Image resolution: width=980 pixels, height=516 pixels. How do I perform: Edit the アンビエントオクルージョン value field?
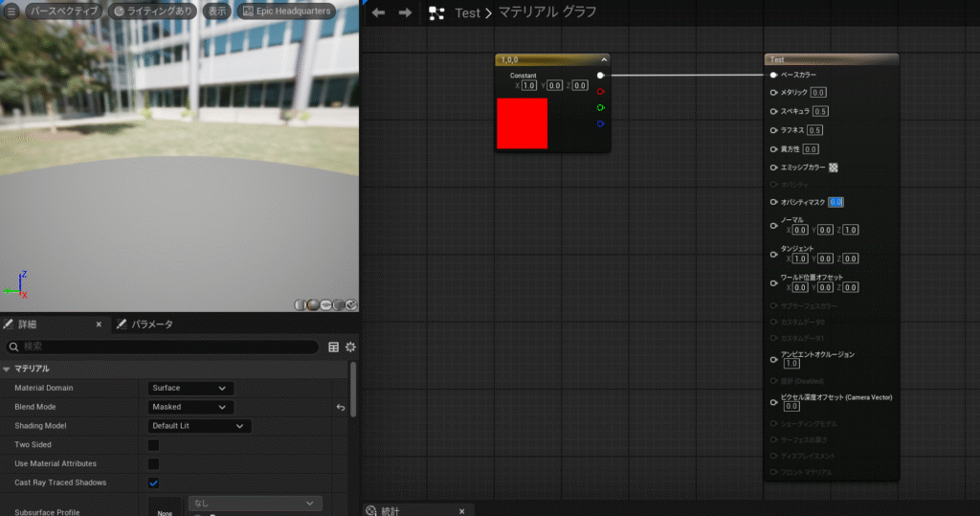(791, 364)
